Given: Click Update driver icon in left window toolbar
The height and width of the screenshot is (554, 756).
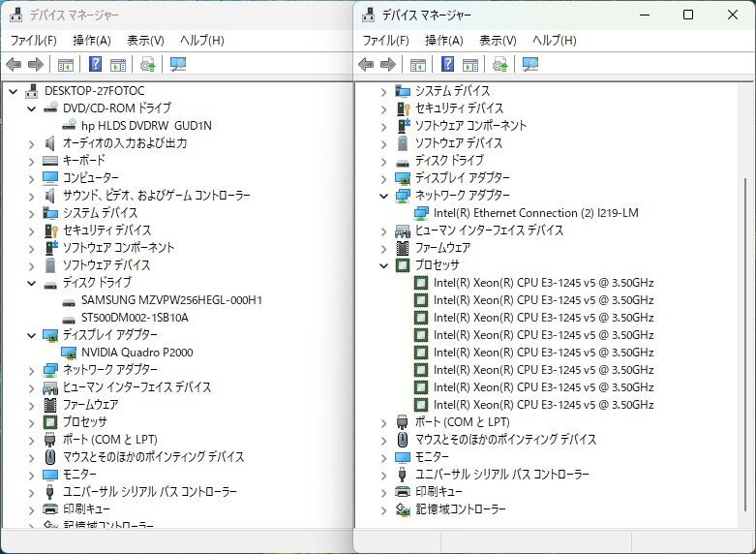Looking at the screenshot, I should (147, 64).
